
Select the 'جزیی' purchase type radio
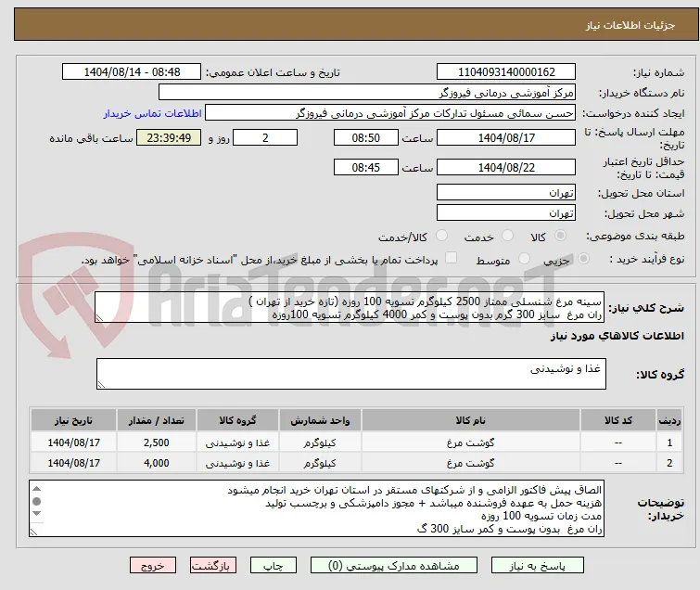583,259
